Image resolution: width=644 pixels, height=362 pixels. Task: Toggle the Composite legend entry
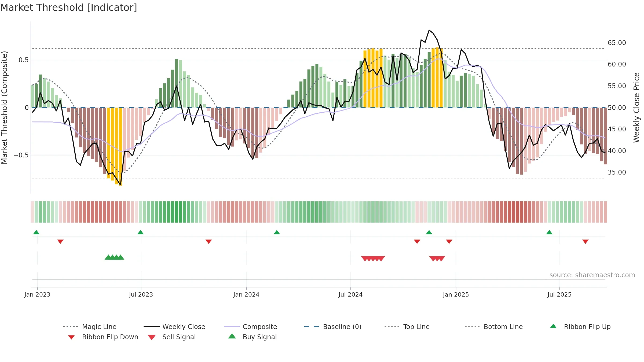point(250,327)
